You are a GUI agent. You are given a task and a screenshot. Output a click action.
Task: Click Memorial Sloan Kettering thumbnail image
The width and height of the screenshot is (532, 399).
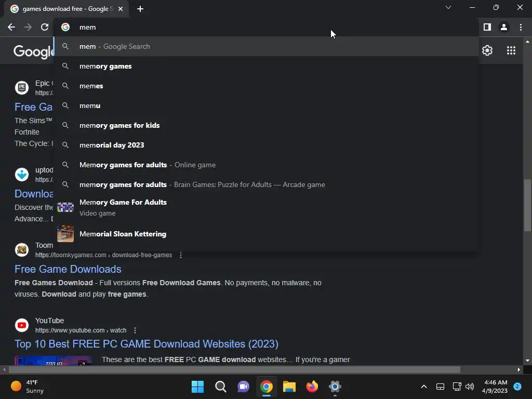point(65,234)
